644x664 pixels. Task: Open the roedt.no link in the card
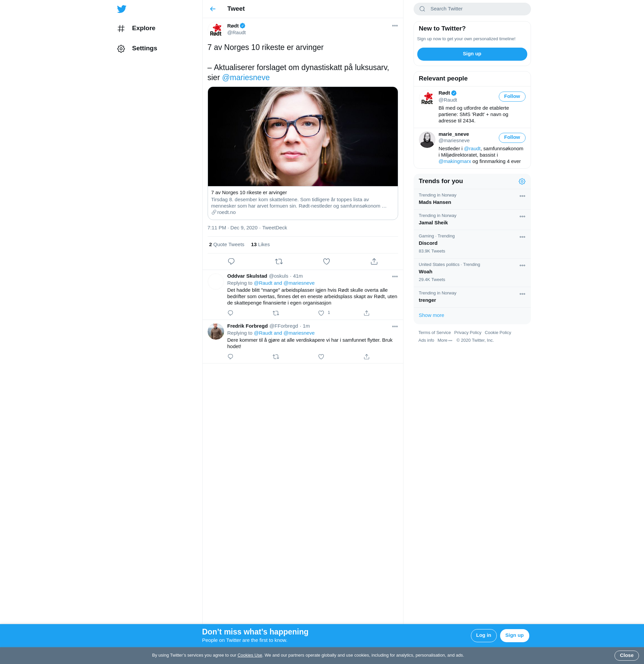click(224, 212)
